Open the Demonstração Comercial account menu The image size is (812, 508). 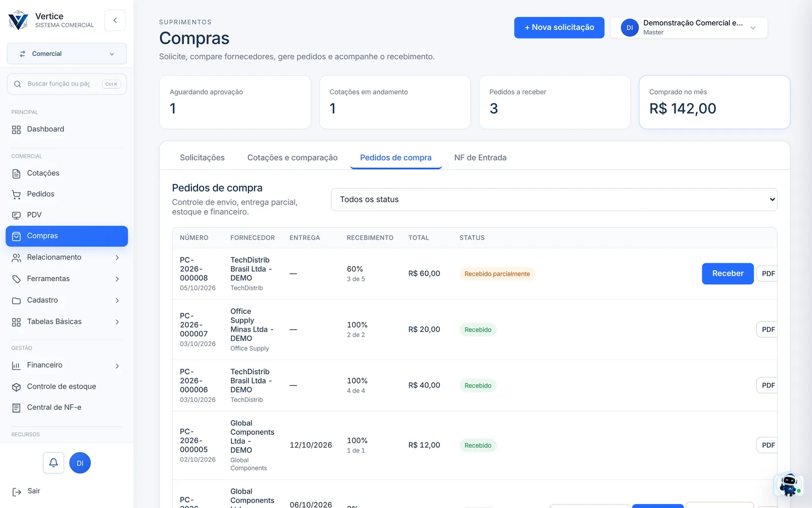689,27
